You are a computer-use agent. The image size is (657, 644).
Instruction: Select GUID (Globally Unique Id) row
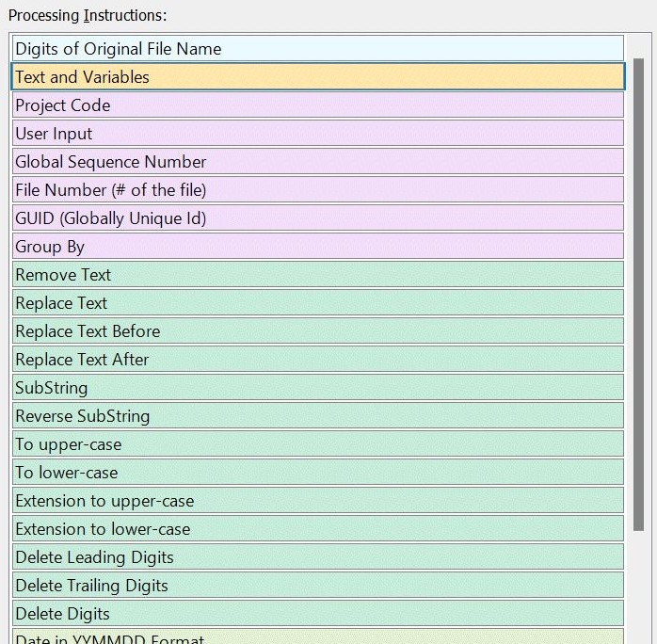point(318,217)
